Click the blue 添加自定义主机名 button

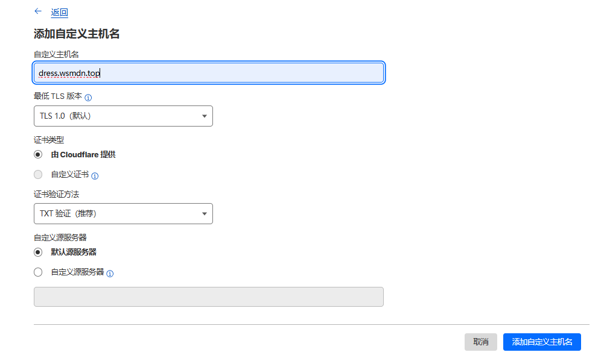542,342
